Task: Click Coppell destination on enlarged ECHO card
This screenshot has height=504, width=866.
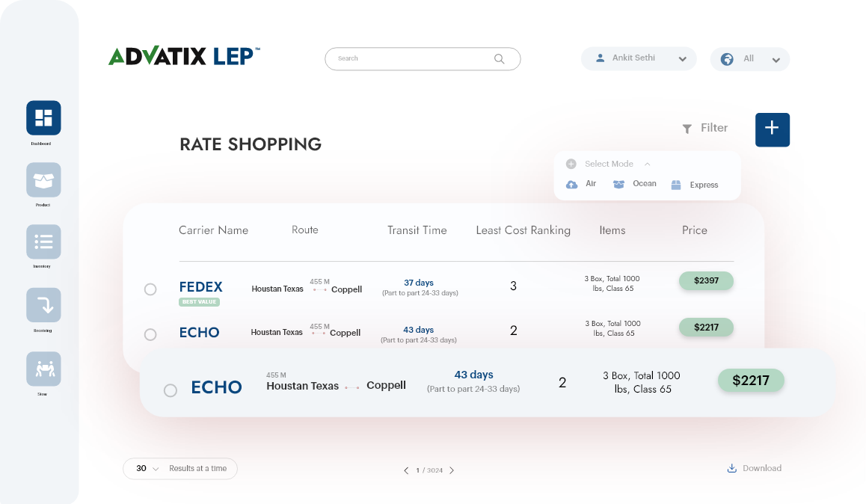Action: pos(386,385)
